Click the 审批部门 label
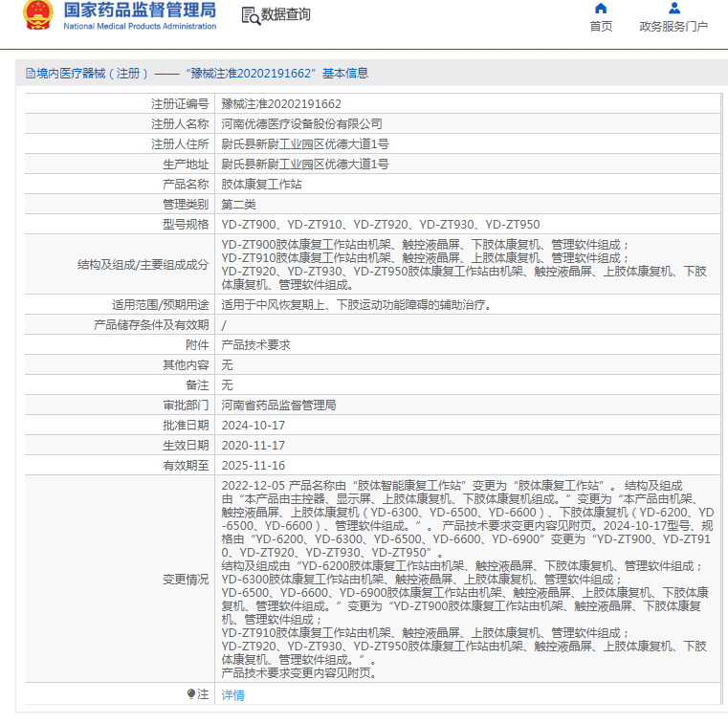The image size is (728, 724). (186, 406)
